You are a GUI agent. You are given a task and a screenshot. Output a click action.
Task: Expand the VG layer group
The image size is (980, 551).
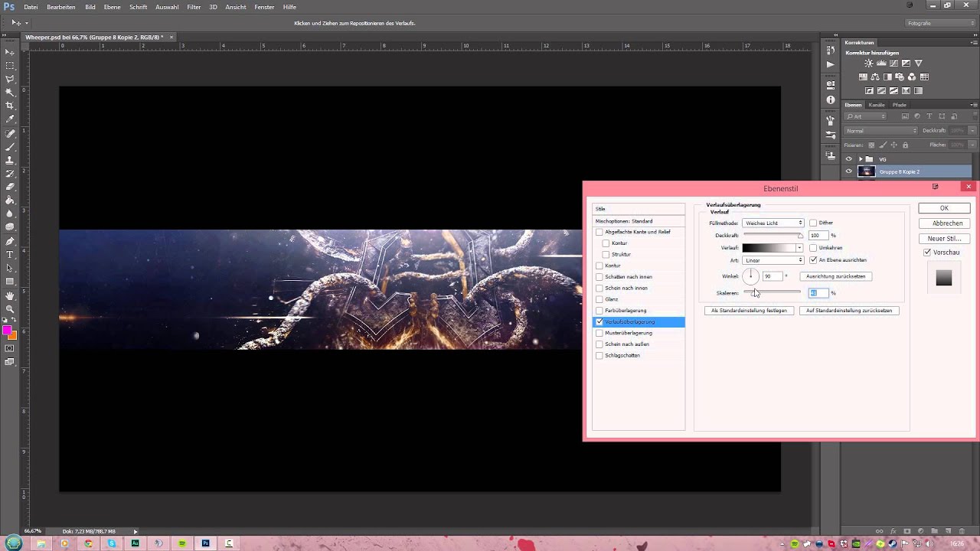[860, 159]
